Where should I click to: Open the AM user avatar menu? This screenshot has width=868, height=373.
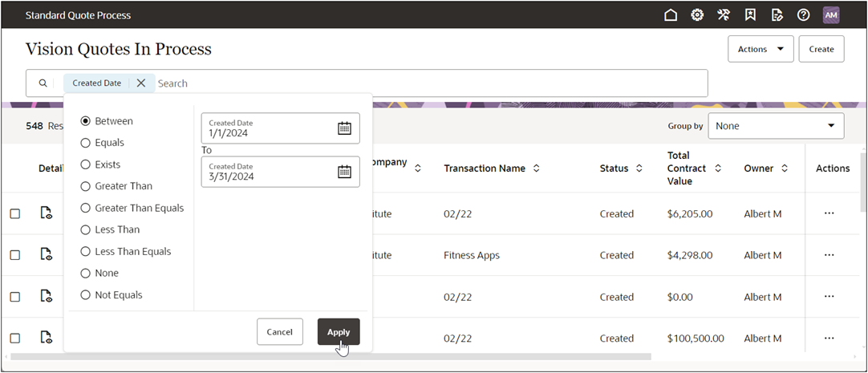click(831, 15)
